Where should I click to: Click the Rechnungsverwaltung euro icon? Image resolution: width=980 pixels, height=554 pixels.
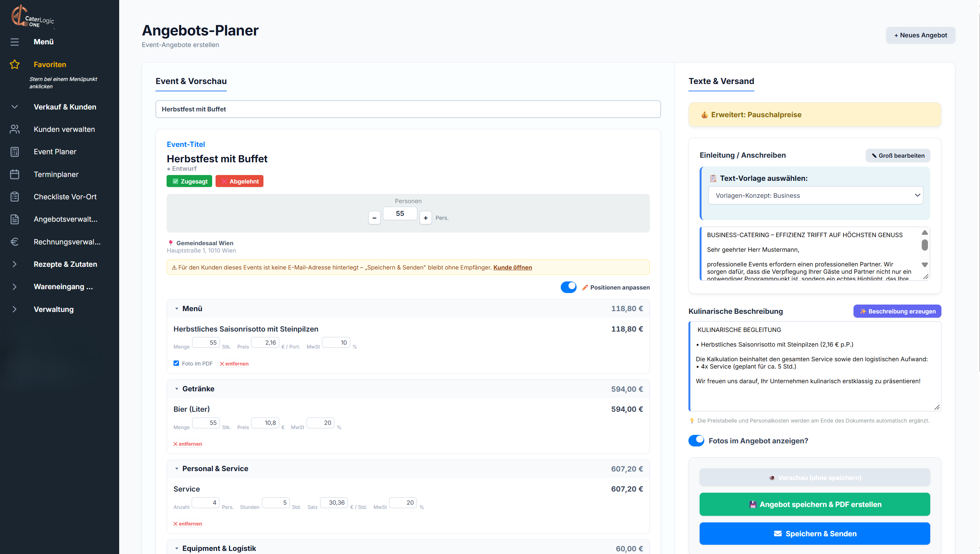click(15, 242)
